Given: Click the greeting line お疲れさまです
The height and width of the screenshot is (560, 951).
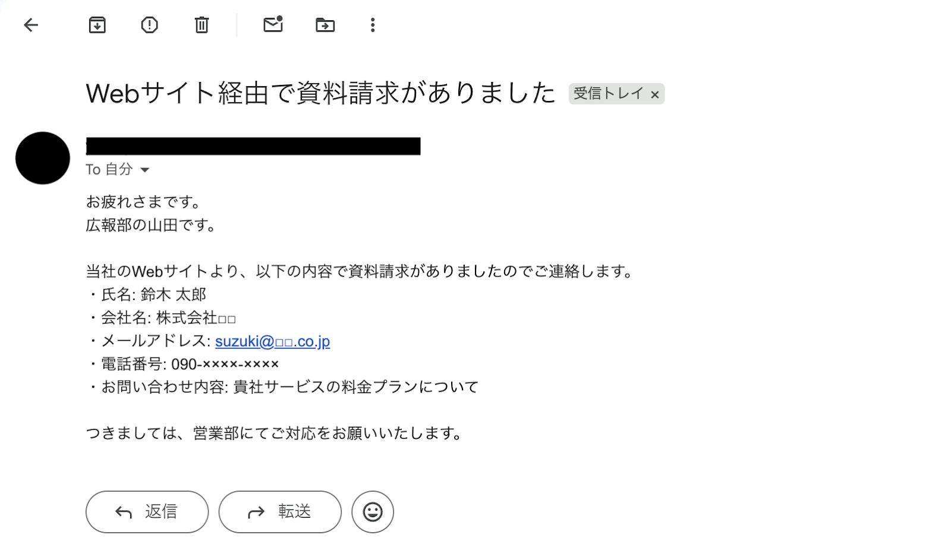Looking at the screenshot, I should click(144, 202).
